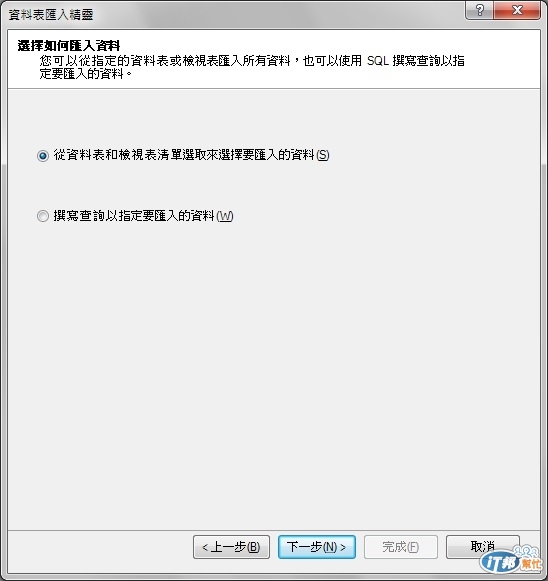Viewport: 548px width, 581px height.
Task: Go back with the 上一步(B) button
Action: pyautogui.click(x=231, y=547)
